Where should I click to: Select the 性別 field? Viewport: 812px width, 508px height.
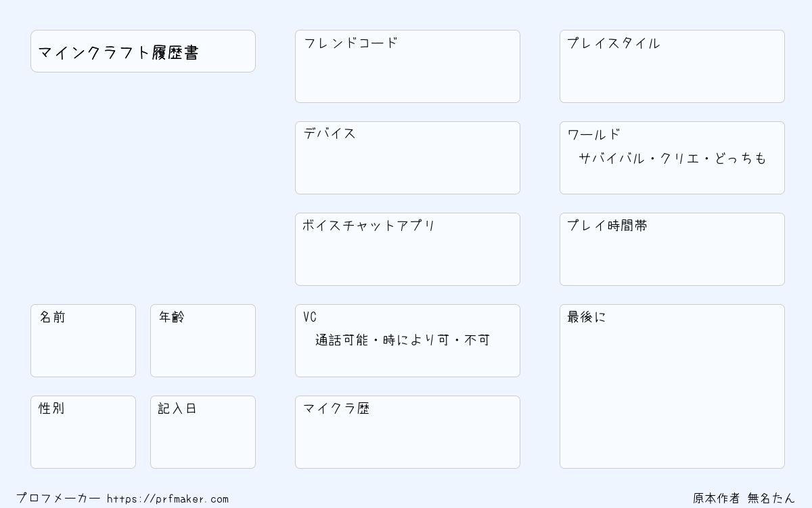coord(83,432)
